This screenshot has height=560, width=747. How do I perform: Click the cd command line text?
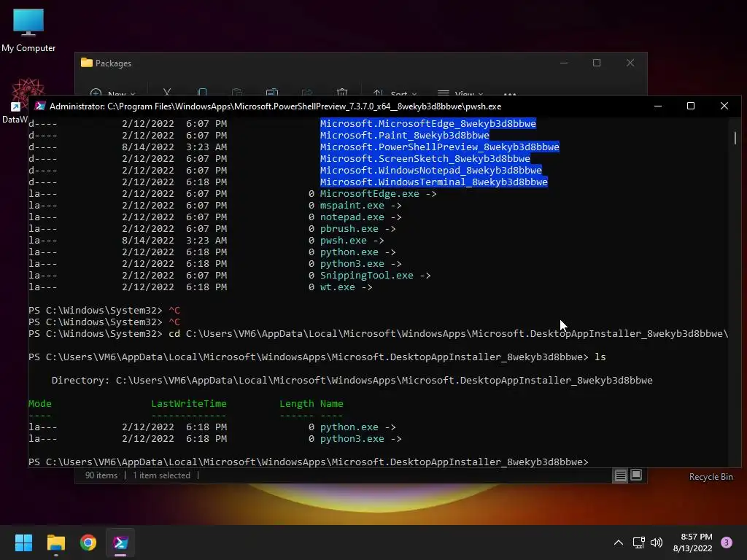point(449,333)
